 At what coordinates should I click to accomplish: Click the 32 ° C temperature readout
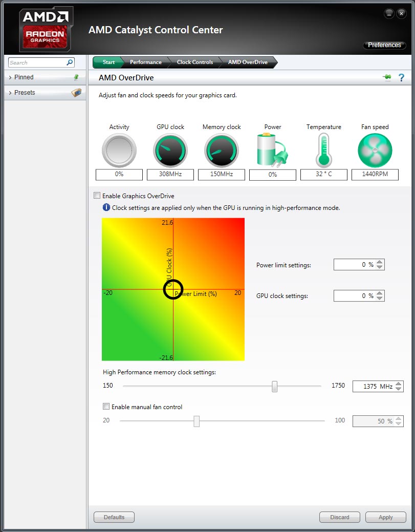pyautogui.click(x=324, y=175)
